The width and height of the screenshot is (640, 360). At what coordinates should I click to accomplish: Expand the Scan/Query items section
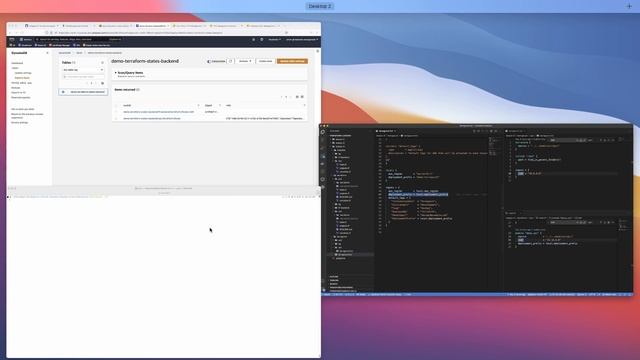(116, 73)
